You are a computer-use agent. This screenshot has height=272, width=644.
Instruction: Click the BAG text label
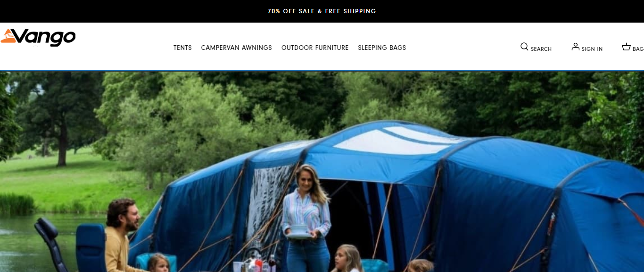pos(638,49)
